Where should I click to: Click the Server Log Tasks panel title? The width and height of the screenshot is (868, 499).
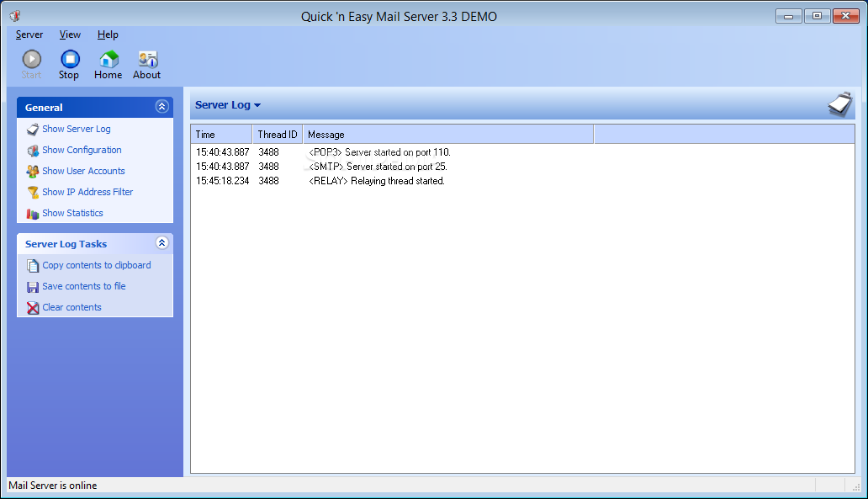point(66,244)
